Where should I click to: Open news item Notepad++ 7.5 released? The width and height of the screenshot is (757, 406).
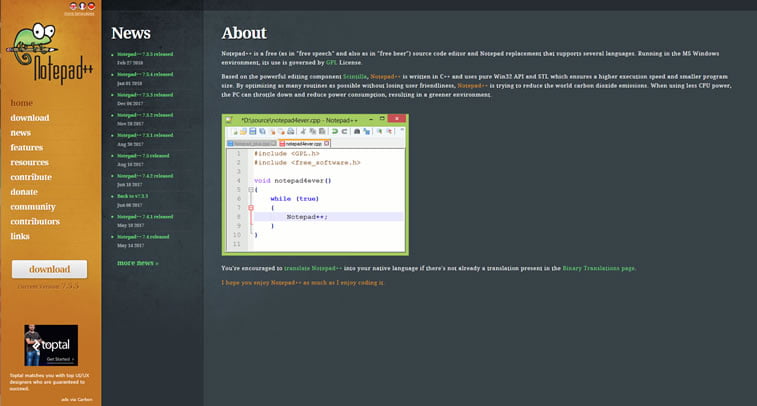coord(143,155)
